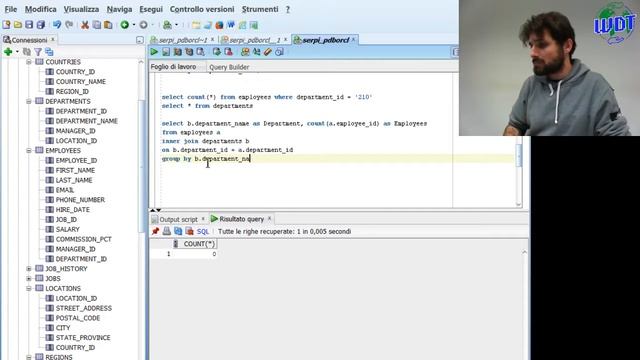
Task: Click the New file icon in the main toolbar
Action: click(x=7, y=25)
